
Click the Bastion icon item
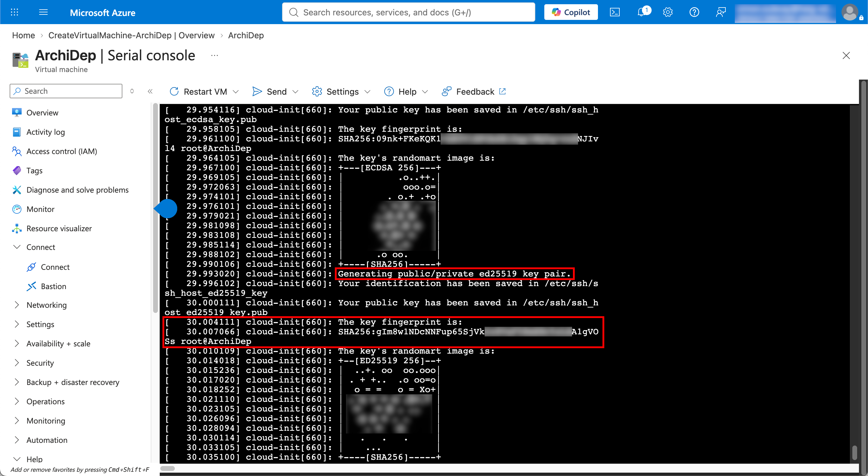31,286
